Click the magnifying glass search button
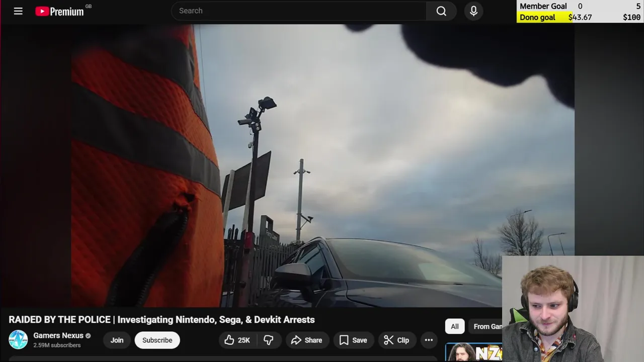The height and width of the screenshot is (362, 644). click(441, 11)
